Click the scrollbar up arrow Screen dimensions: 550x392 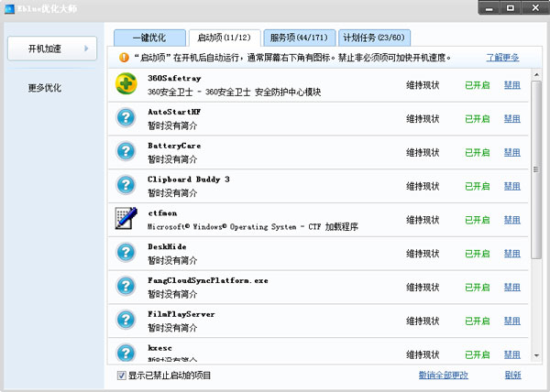tap(536, 74)
